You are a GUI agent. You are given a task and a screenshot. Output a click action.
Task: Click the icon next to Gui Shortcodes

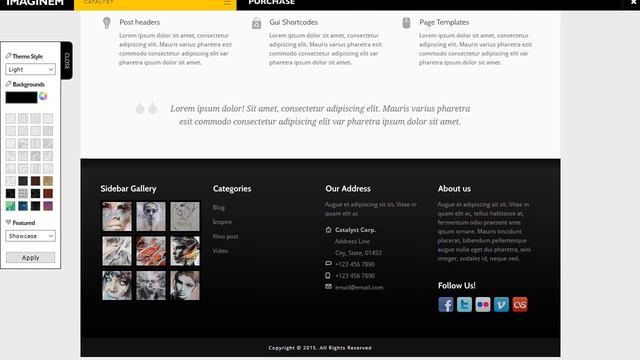tap(256, 23)
